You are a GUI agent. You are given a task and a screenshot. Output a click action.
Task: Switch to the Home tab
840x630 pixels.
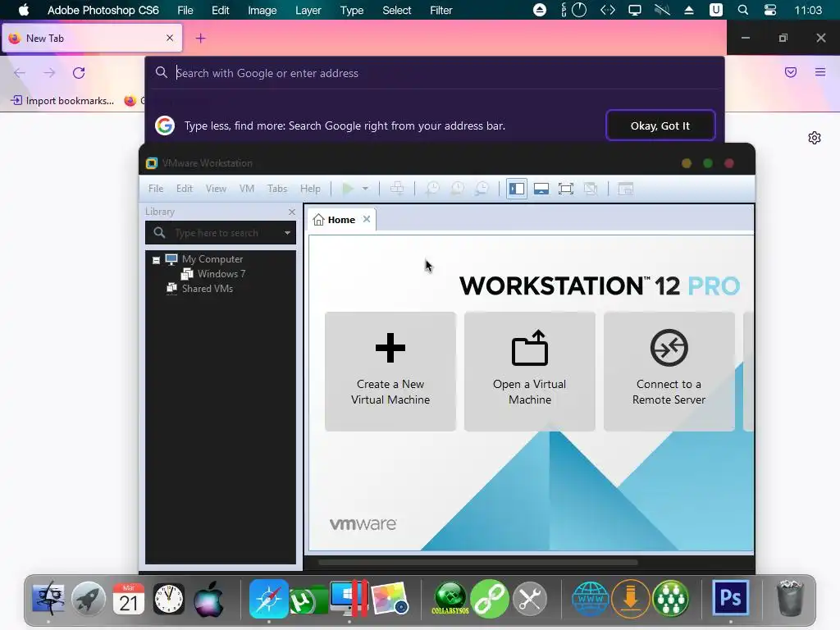click(x=341, y=220)
